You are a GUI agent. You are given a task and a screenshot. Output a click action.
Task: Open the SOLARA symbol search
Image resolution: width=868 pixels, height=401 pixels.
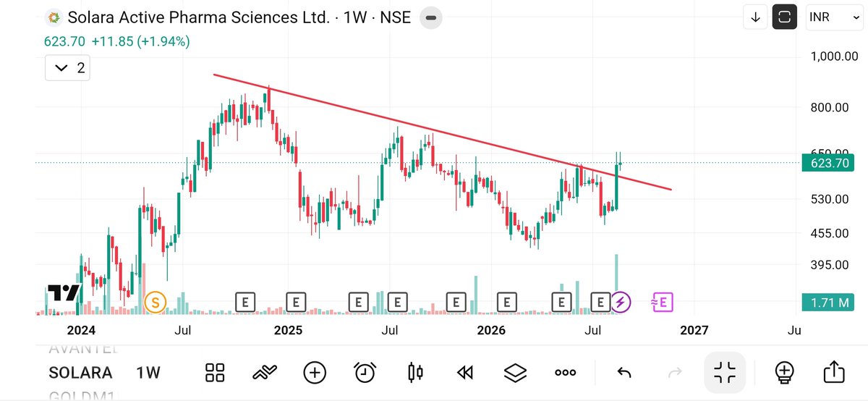pyautogui.click(x=80, y=373)
